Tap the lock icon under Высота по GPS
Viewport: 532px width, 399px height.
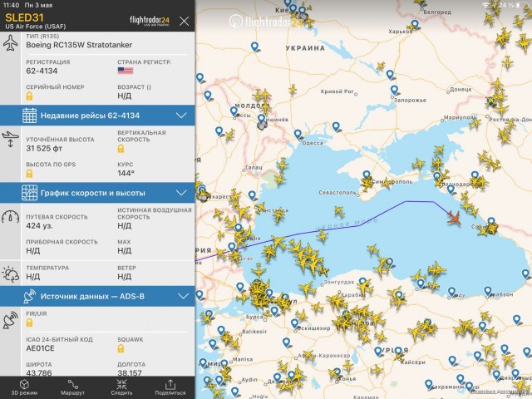[30, 174]
